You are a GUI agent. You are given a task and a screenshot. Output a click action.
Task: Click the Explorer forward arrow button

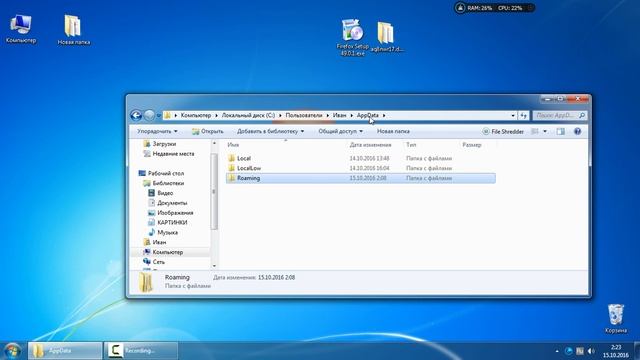pyautogui.click(x=149, y=116)
